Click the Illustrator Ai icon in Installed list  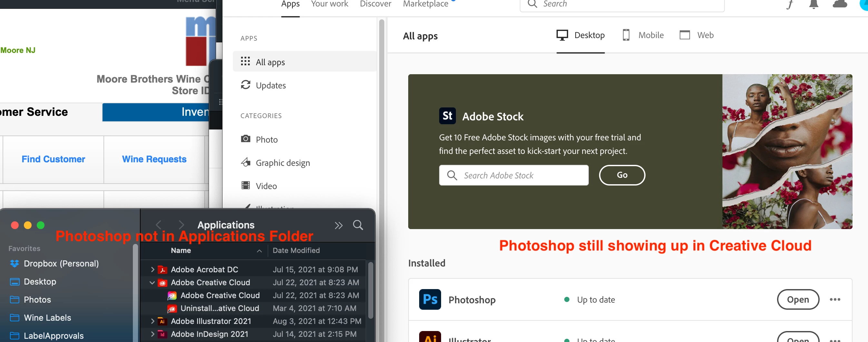pyautogui.click(x=430, y=337)
